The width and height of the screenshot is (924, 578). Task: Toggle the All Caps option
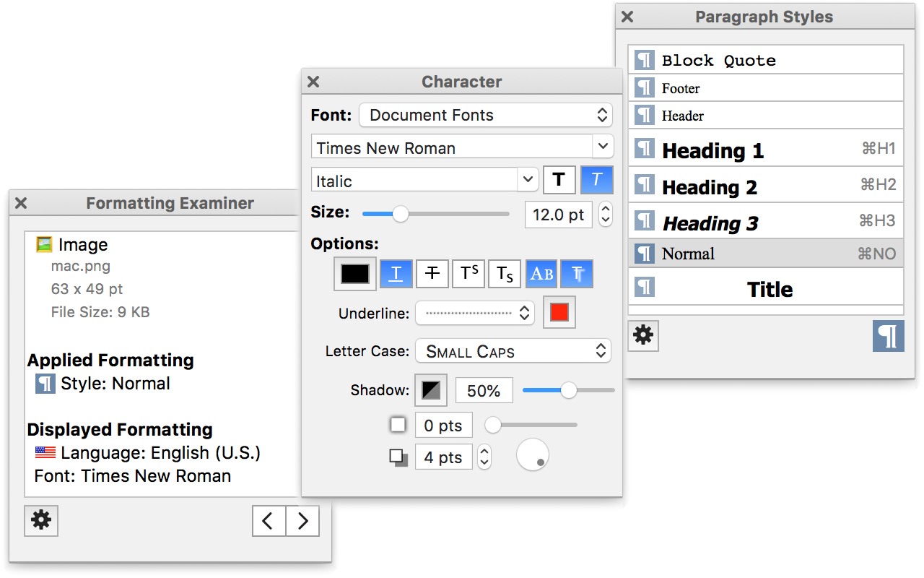tap(541, 274)
